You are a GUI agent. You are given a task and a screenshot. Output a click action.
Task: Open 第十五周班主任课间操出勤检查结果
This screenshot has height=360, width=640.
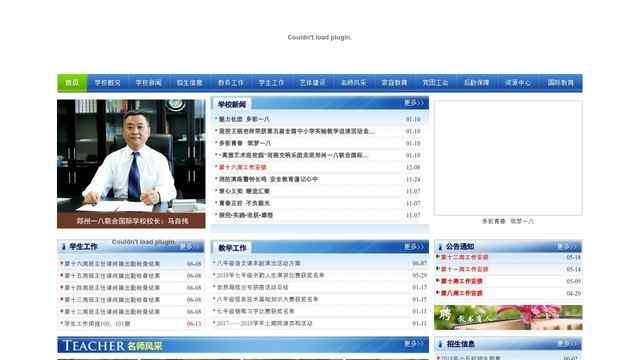[112, 276]
